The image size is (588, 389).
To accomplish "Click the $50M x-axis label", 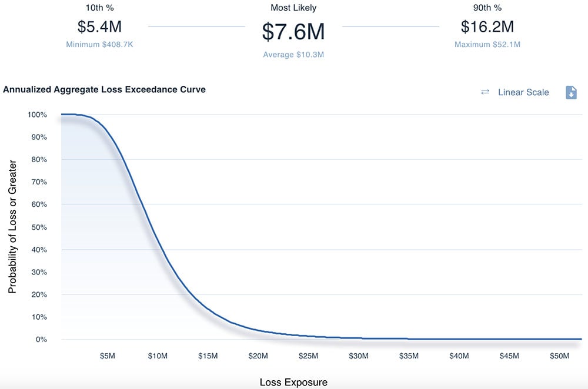I will click(x=560, y=356).
